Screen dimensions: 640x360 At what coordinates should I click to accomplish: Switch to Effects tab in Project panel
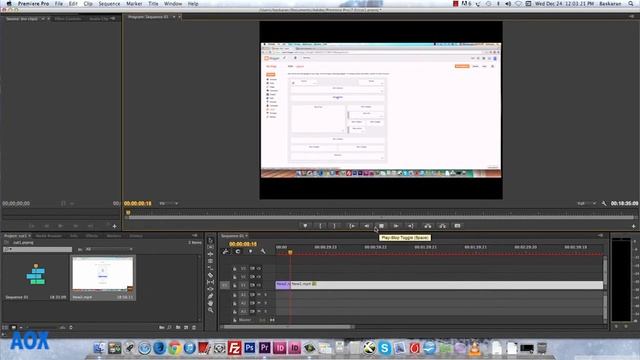coord(92,236)
